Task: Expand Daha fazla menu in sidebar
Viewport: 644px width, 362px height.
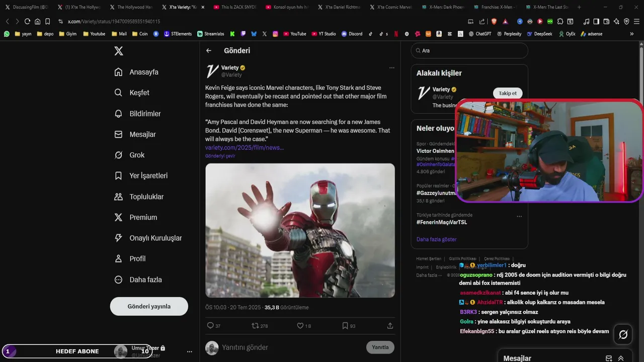Action: (x=138, y=280)
